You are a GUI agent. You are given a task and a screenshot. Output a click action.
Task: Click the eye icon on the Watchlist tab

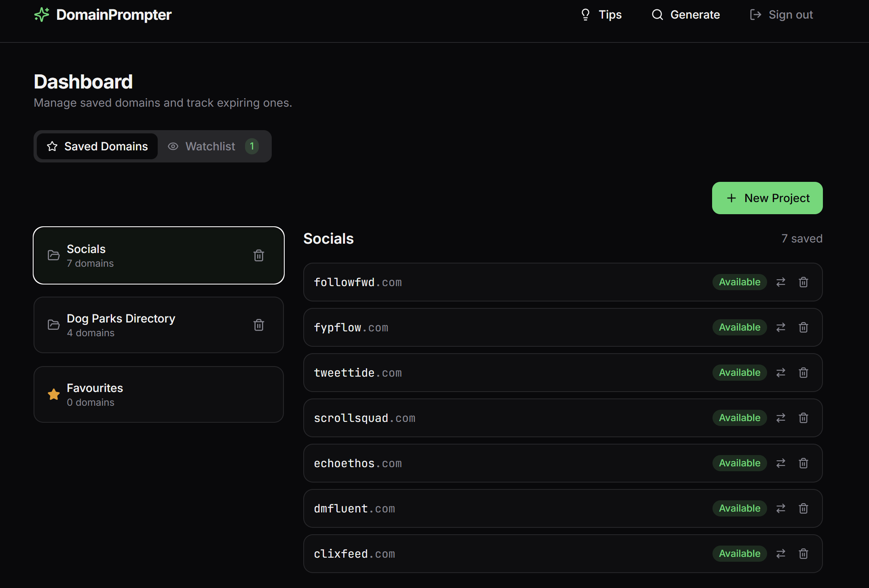173,146
